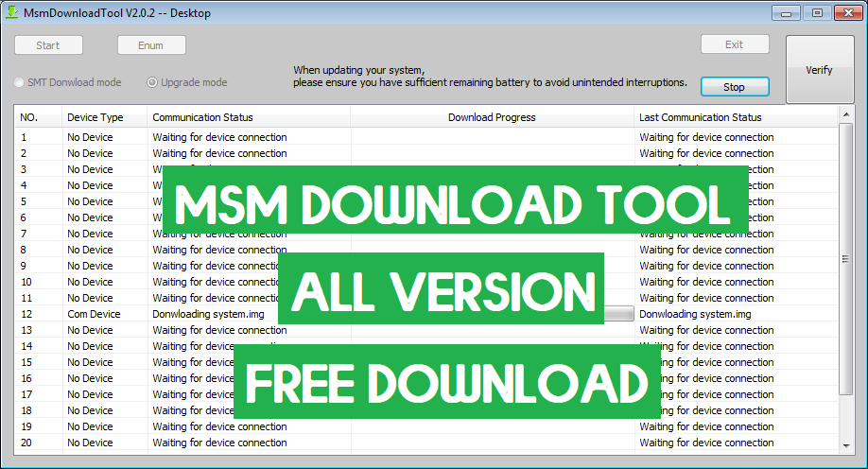
Task: Click the Enum button
Action: [151, 45]
